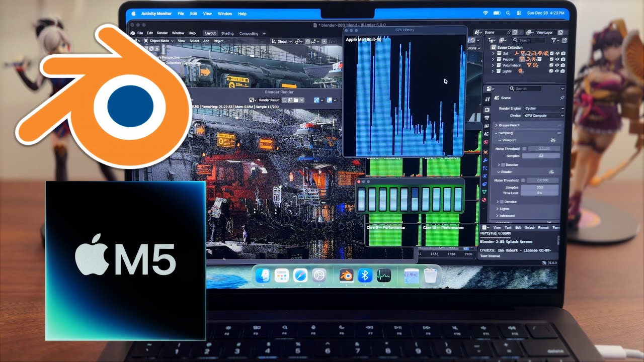Screen dimensions: 644x362
Task: Uncheck the Lights collection checkbox
Action: click(x=551, y=71)
